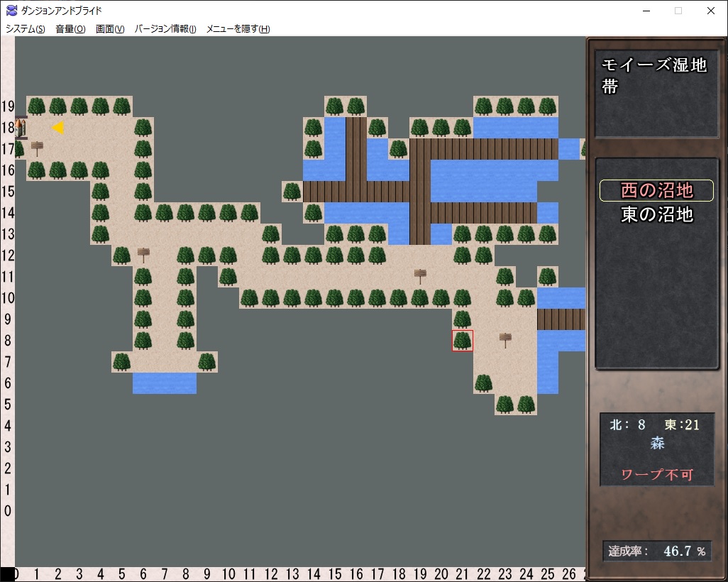Click the yellow player arrow marker
This screenshot has width=728, height=582.
(57, 128)
